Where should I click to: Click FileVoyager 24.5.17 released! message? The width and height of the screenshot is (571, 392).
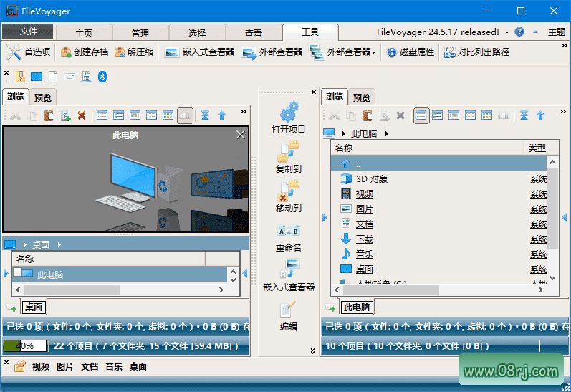pos(438,32)
